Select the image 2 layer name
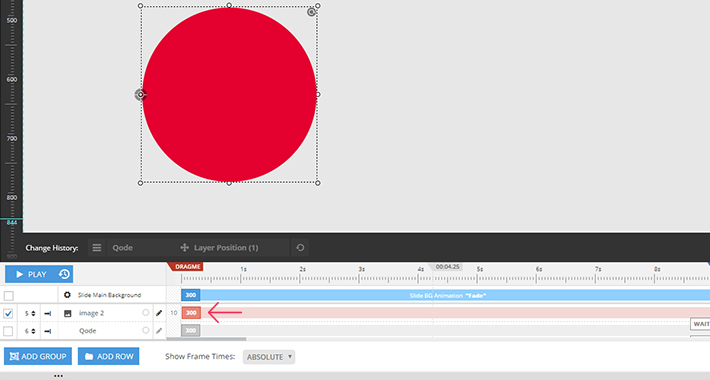Screen dimensions: 710x380 91,313
